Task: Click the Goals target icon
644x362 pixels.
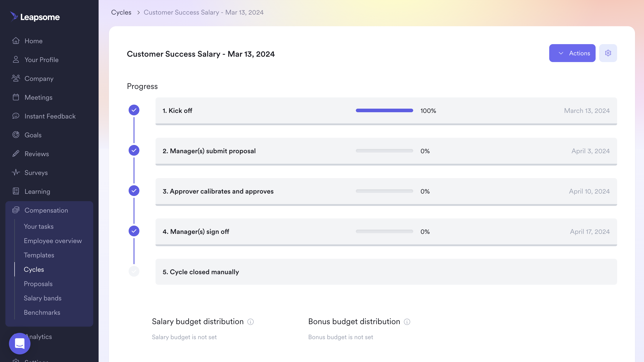Action: [x=16, y=135]
